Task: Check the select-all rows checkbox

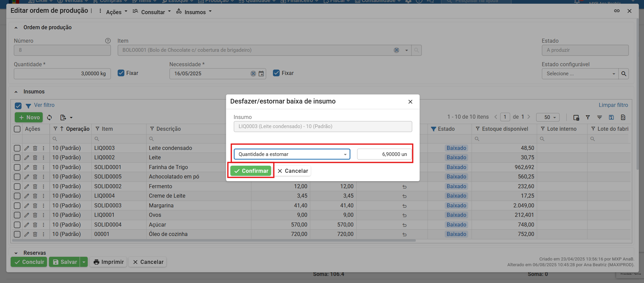Action: click(x=17, y=129)
